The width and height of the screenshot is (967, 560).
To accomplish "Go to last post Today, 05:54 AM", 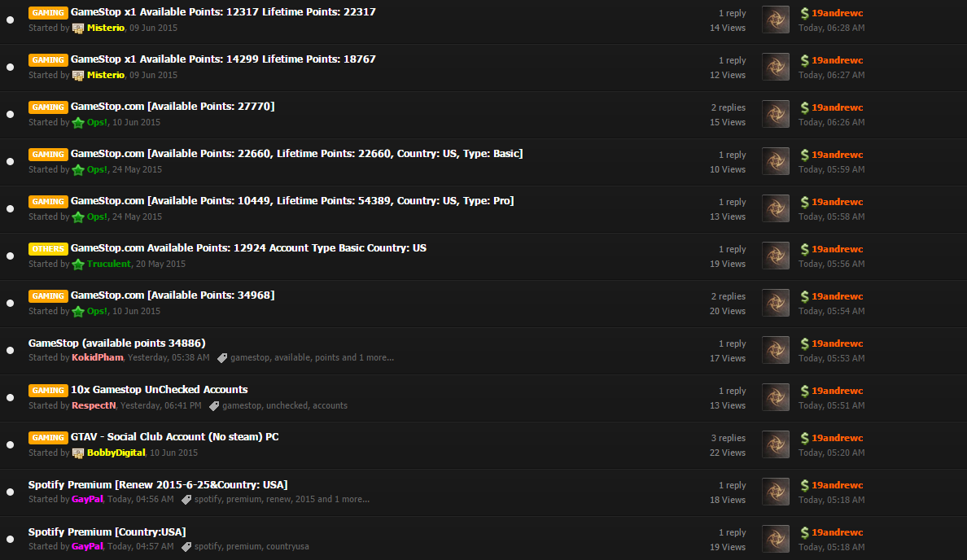I will pyautogui.click(x=831, y=311).
